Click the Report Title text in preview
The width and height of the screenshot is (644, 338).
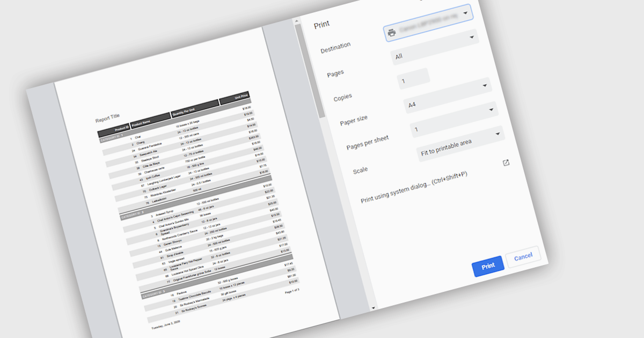pos(107,118)
